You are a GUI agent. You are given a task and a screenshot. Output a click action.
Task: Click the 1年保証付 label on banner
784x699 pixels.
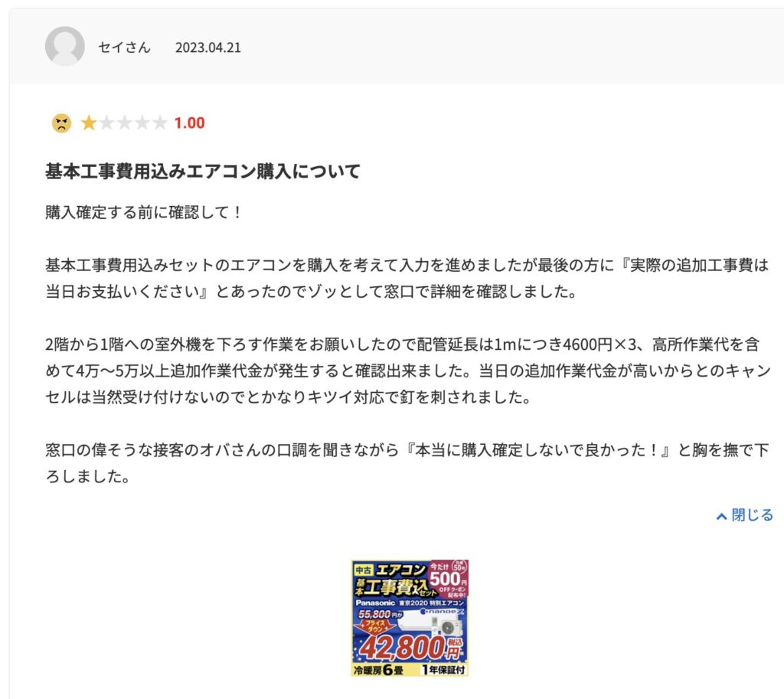[x=443, y=670]
